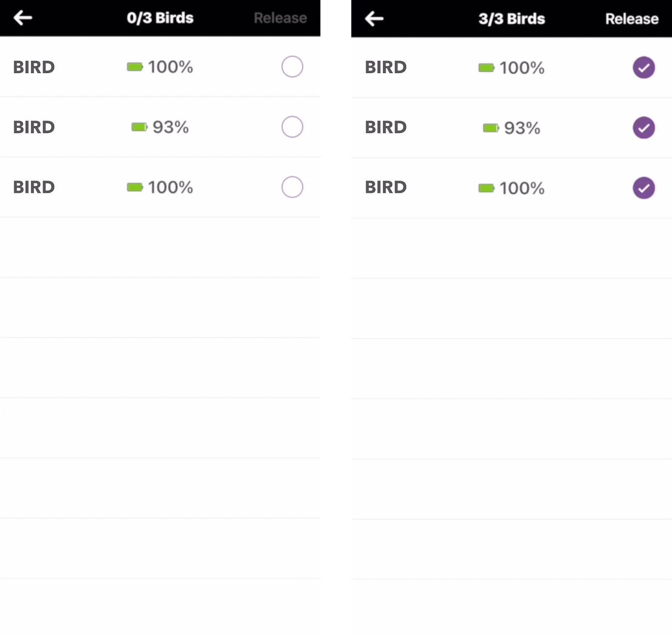
Task: Click first bird's battery icon on 3/3 screen
Action: click(486, 68)
